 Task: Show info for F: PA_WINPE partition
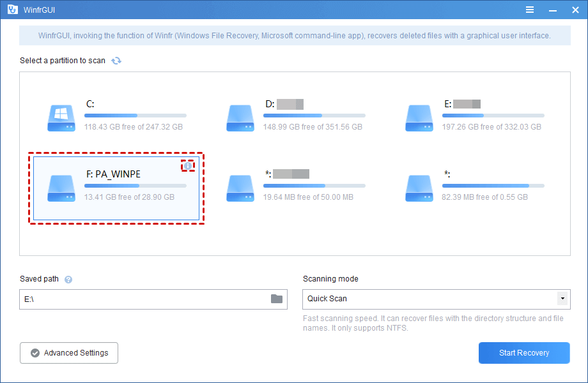click(x=188, y=165)
